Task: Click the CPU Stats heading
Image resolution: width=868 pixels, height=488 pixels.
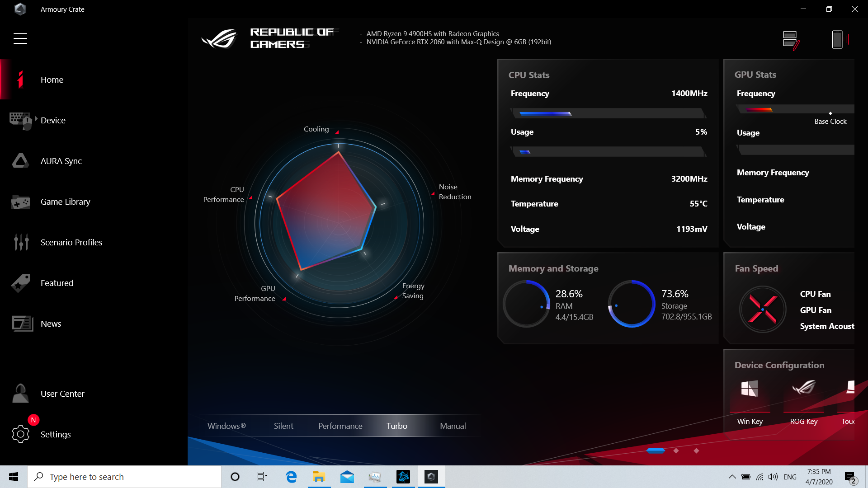Action: [529, 75]
